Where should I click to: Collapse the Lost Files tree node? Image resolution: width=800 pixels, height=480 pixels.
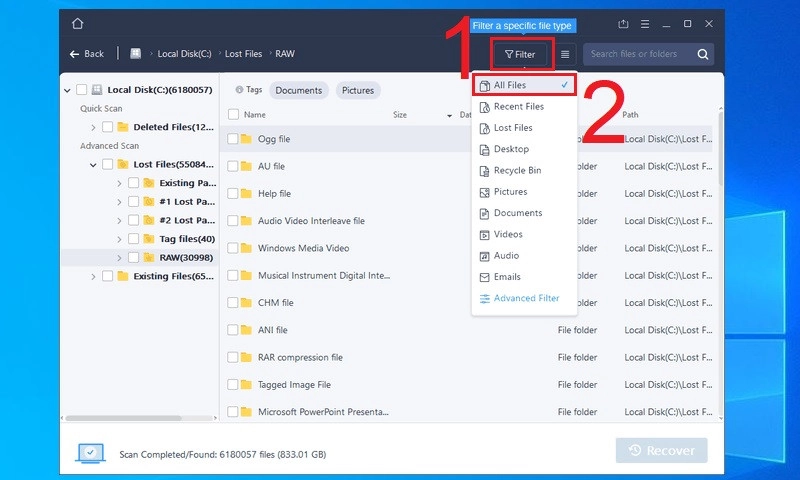click(93, 165)
